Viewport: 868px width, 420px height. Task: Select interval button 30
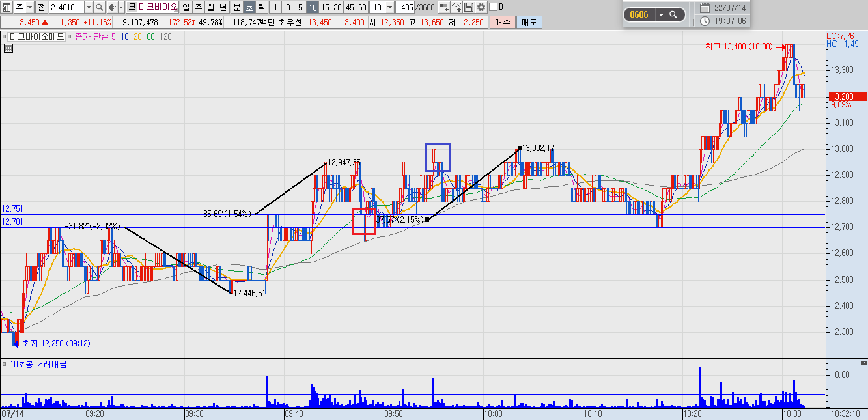337,7
